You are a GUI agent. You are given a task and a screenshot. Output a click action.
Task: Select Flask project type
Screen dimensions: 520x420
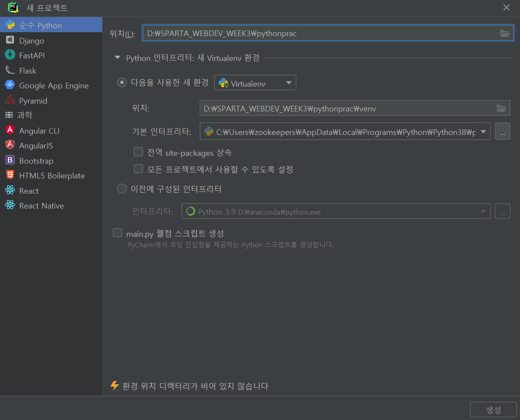(x=51, y=71)
